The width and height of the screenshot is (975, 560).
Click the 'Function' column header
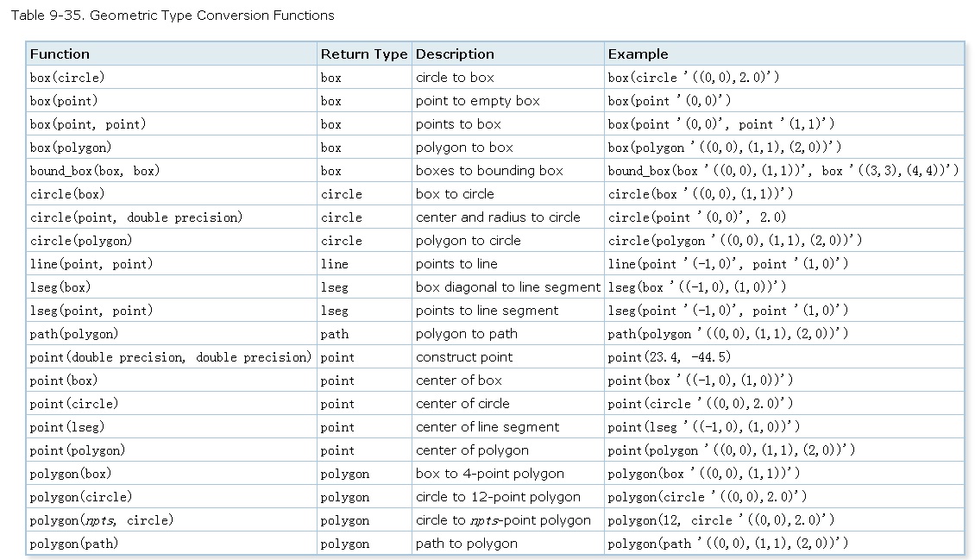pyautogui.click(x=60, y=53)
